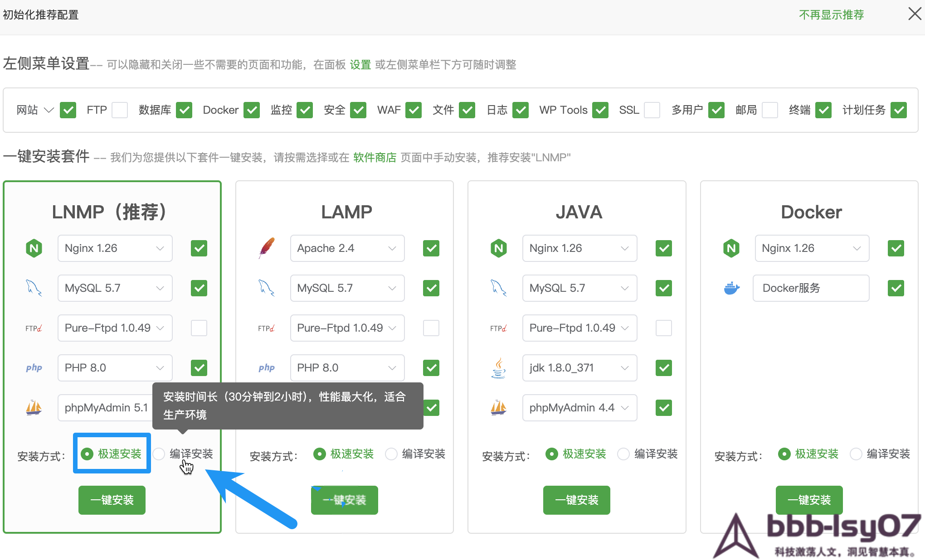Viewport: 925px width, 560px height.
Task: Uncheck jdk checkbox in JAVA card
Action: click(664, 368)
